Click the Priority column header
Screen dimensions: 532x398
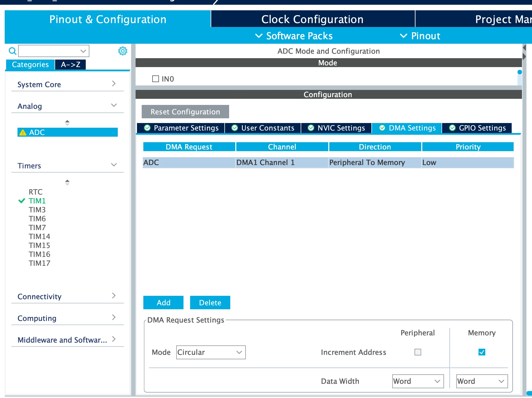point(468,147)
